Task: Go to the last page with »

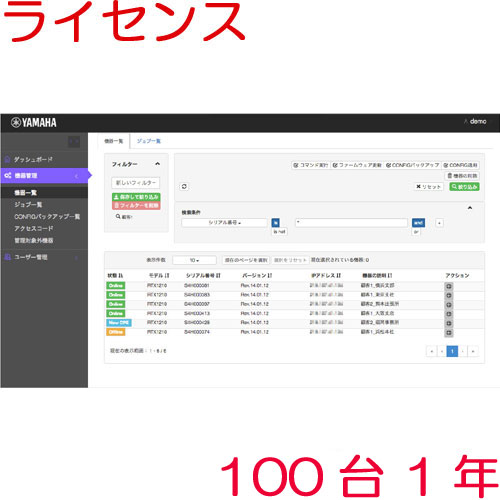Action: [x=473, y=351]
